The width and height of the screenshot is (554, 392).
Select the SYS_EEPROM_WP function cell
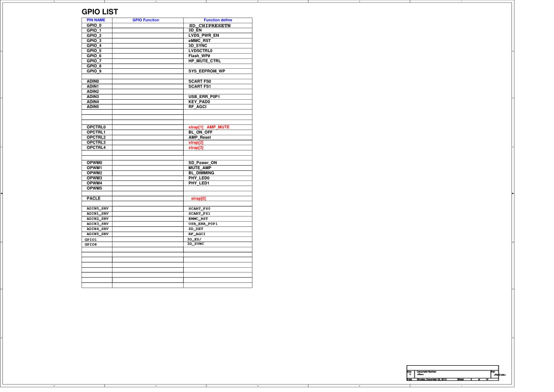coord(206,71)
